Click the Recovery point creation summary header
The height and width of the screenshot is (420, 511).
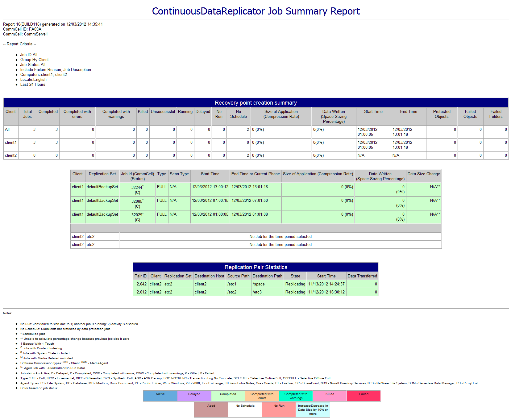click(255, 102)
